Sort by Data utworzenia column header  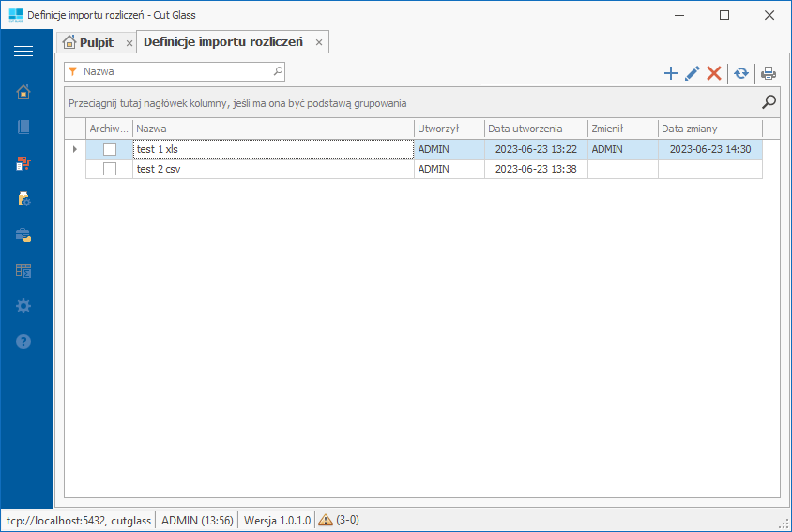[x=536, y=129]
